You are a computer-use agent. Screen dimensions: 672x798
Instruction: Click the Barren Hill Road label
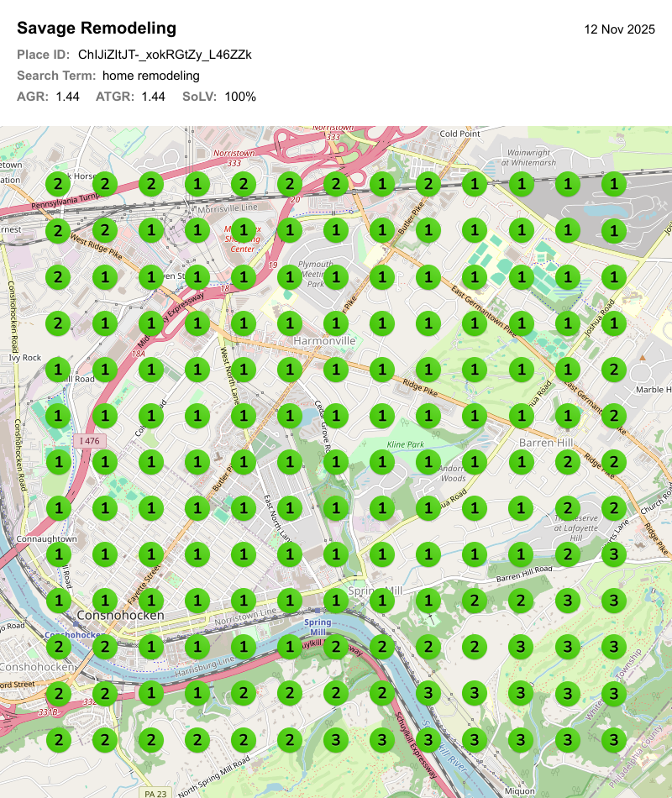(524, 574)
